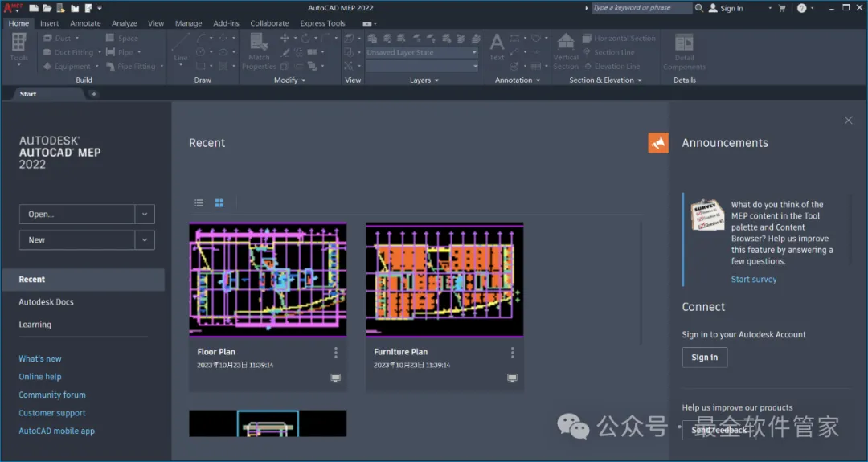Open the Detail Components tool
The height and width of the screenshot is (462, 868).
[684, 52]
